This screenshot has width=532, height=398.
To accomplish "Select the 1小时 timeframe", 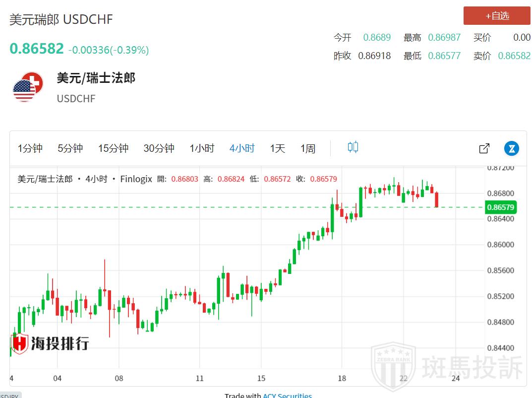I will (202, 148).
